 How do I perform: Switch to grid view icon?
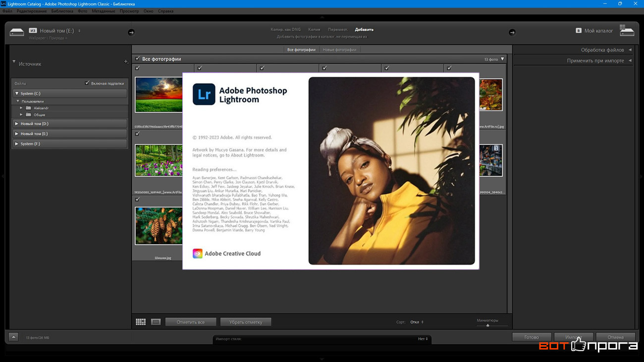tap(141, 322)
